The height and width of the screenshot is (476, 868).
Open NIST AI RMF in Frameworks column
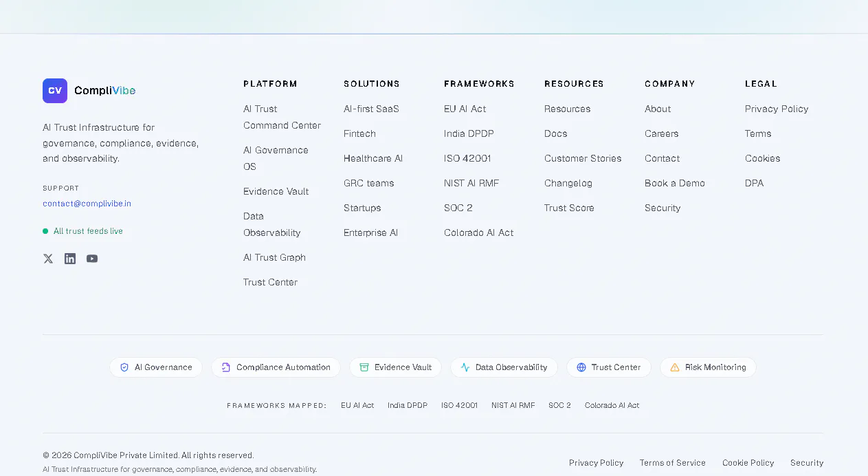471,183
